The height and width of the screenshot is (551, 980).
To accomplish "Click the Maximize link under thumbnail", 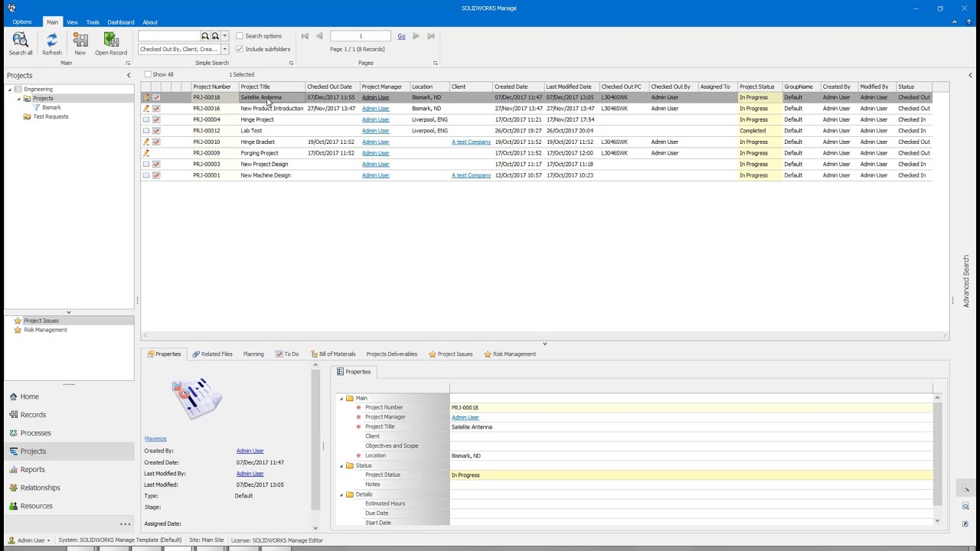I will point(155,439).
